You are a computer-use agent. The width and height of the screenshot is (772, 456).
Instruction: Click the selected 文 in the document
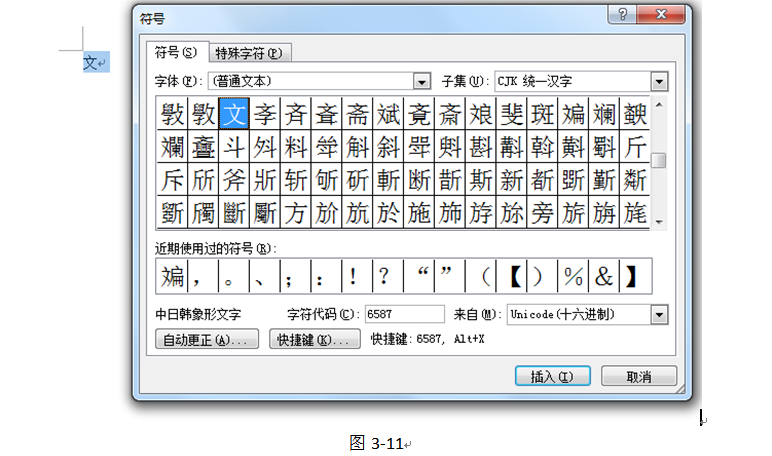(91, 63)
